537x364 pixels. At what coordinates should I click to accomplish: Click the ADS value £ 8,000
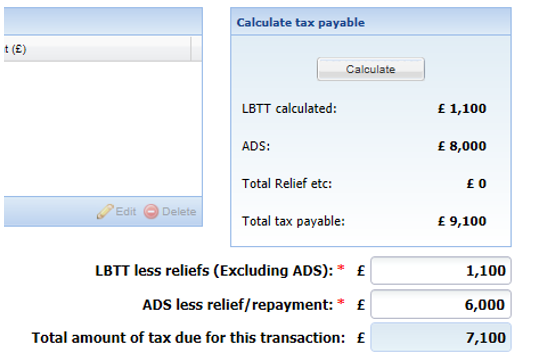coord(462,146)
